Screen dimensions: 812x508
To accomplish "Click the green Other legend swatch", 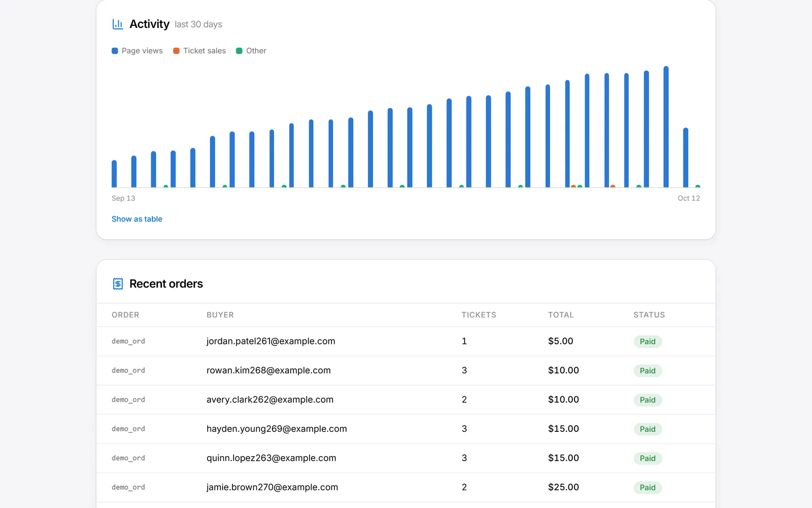I will click(x=239, y=51).
